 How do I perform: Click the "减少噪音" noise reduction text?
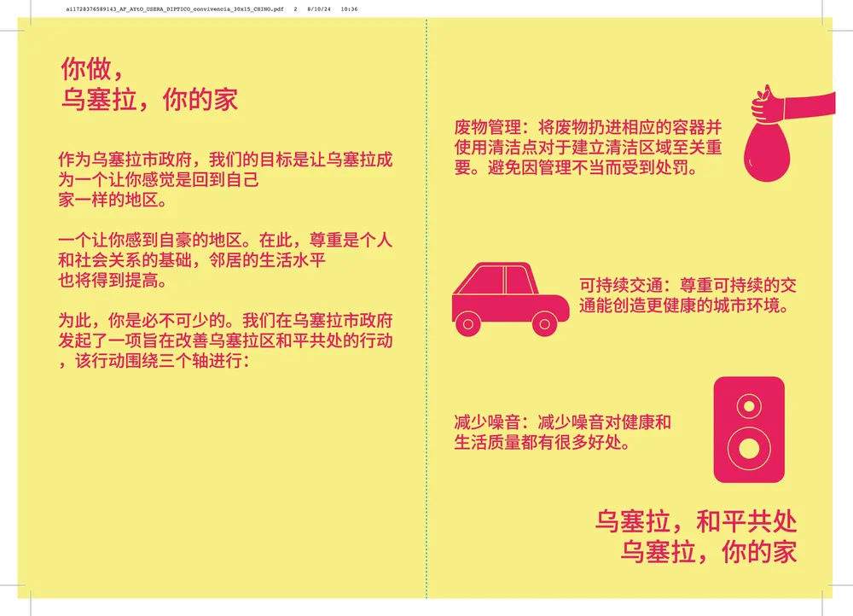[563, 433]
